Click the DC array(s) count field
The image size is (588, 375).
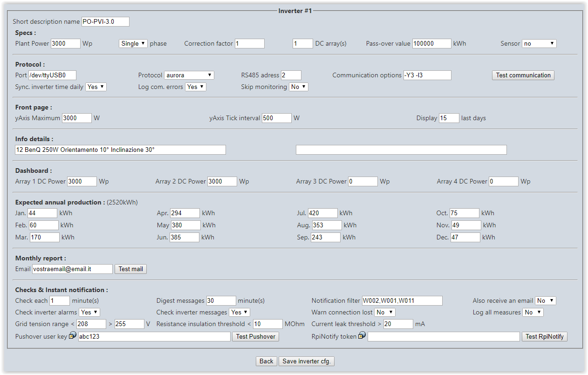pos(303,43)
